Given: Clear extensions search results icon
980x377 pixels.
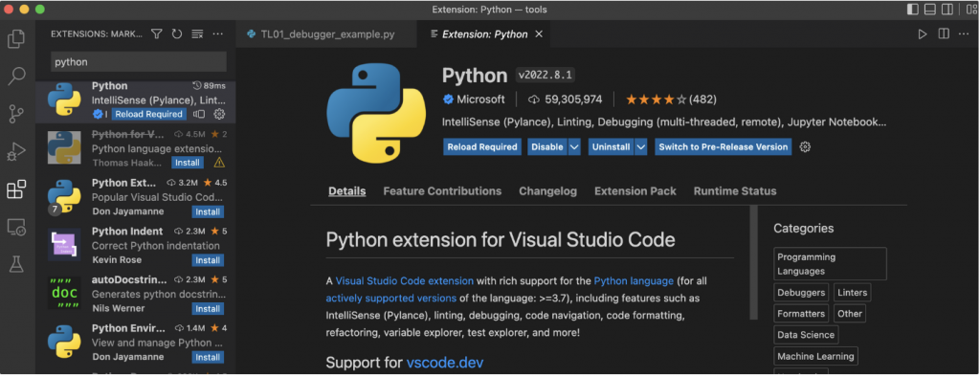Looking at the screenshot, I should coord(197,33).
